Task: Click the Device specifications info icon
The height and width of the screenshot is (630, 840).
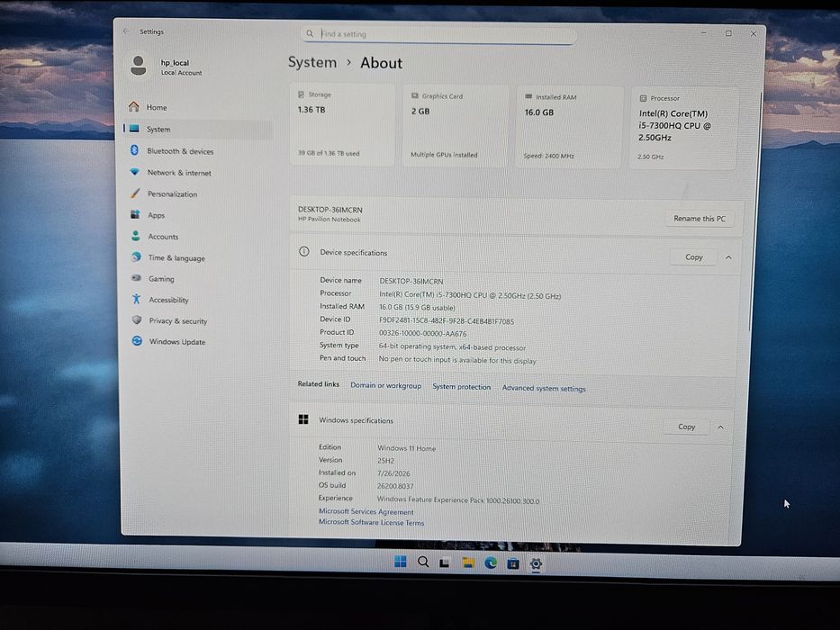Action: click(304, 251)
